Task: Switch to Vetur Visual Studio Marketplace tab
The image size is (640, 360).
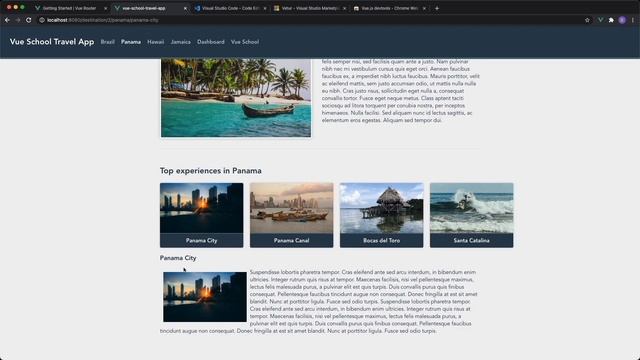Action: point(309,8)
